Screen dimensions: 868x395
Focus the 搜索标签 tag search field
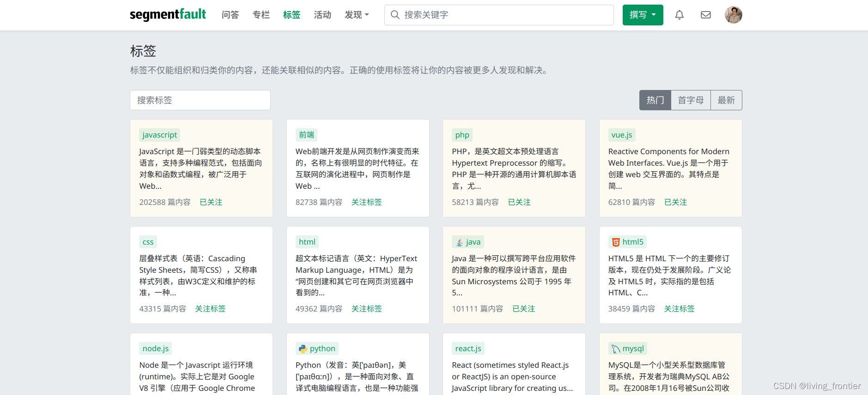click(x=200, y=100)
